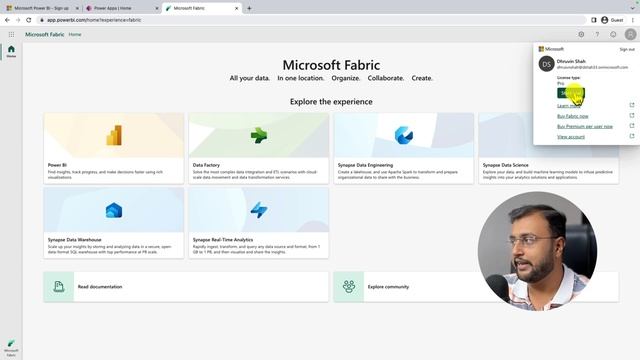Viewport: 640px width, 360px height.
Task: Click the Explore community label
Action: pos(388,287)
